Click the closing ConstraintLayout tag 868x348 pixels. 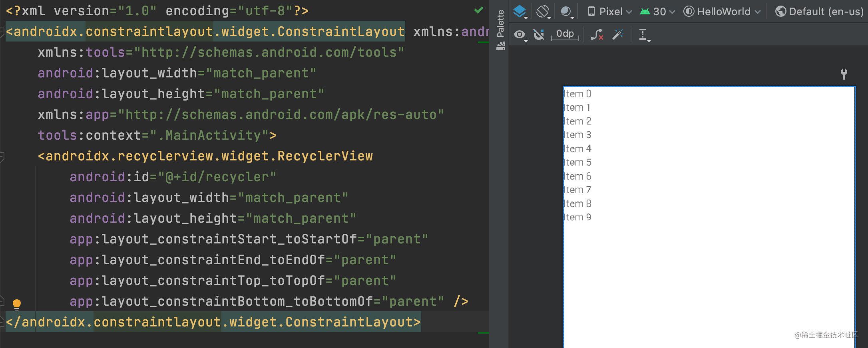tap(213, 322)
